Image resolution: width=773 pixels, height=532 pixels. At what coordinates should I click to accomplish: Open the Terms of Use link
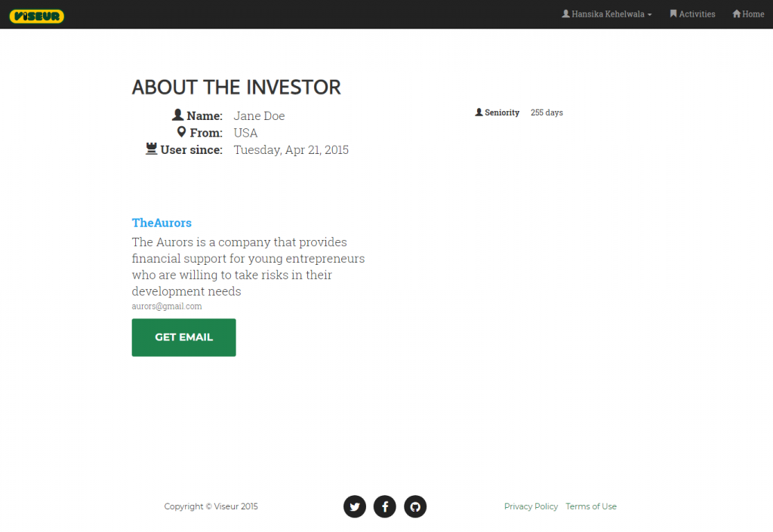pyautogui.click(x=591, y=506)
